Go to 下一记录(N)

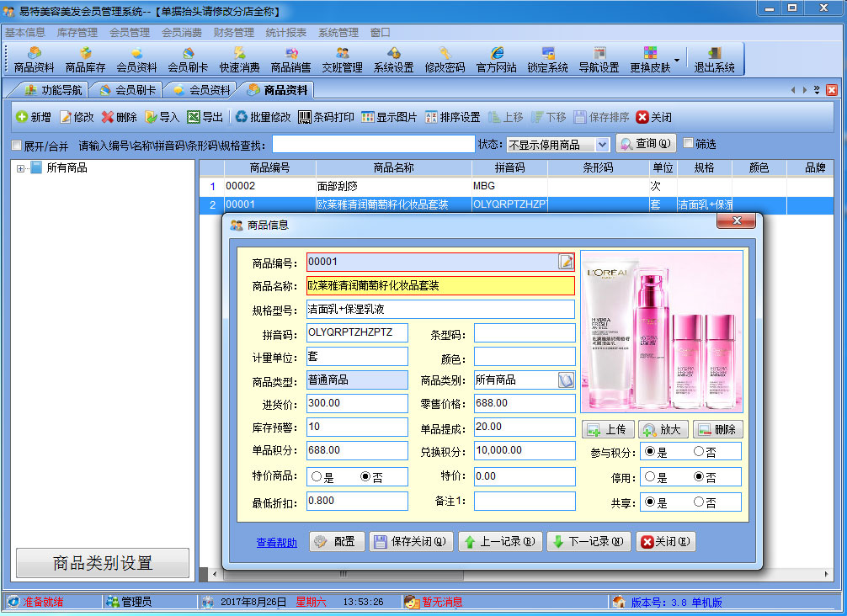tap(589, 541)
